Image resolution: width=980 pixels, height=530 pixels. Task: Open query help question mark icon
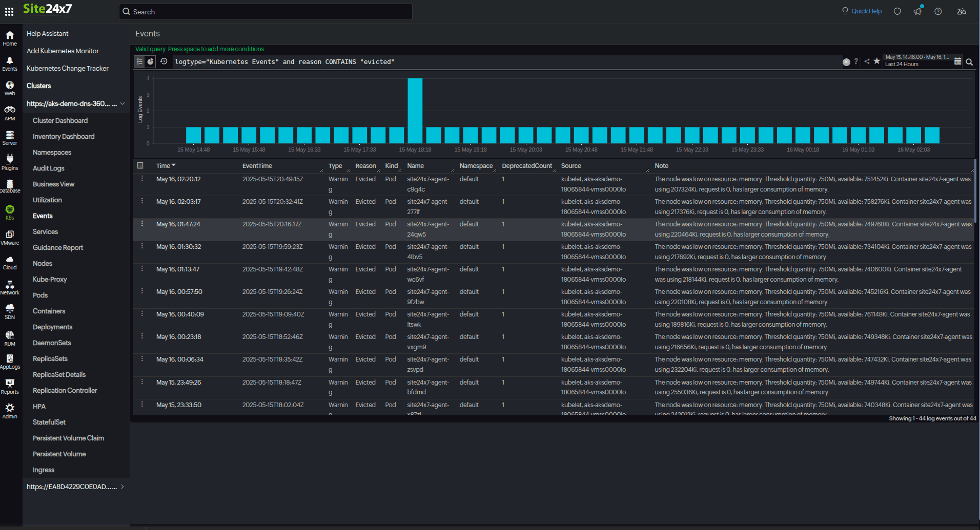(x=856, y=61)
